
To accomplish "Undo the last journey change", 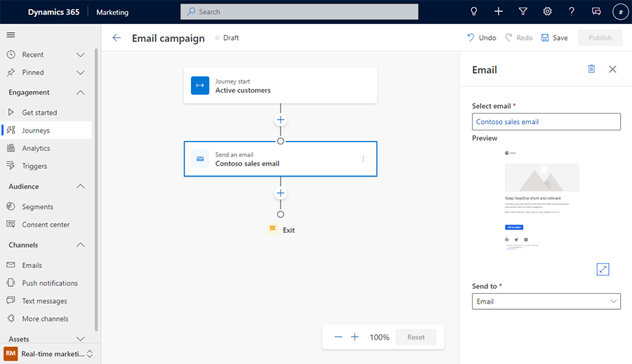I will (x=482, y=38).
